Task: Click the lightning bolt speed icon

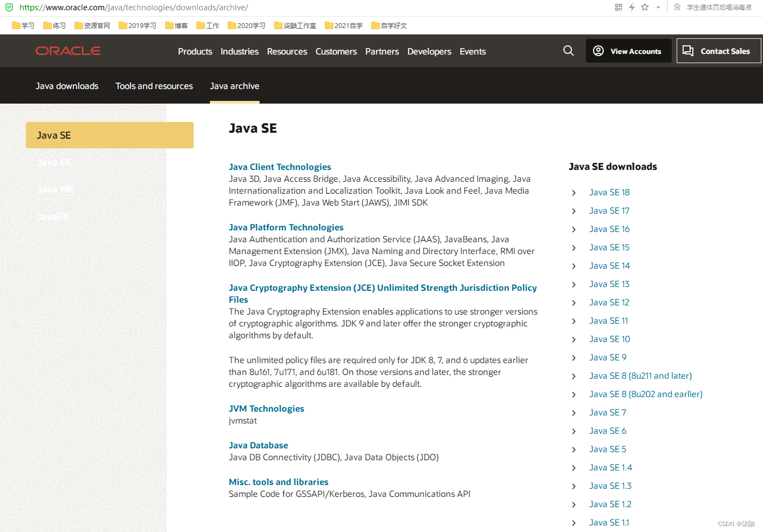Action: coord(631,8)
